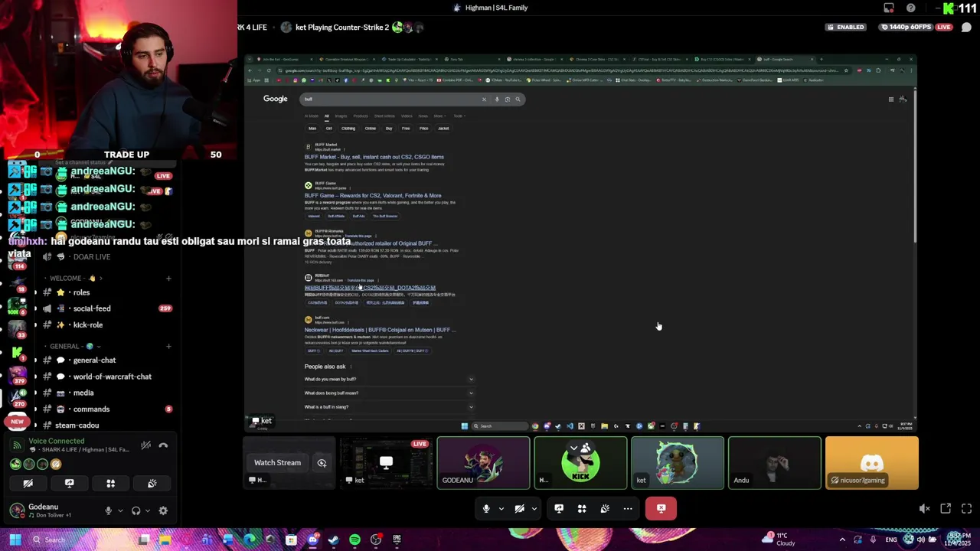Open Discord user settings gear
The width and height of the screenshot is (980, 551).
pyautogui.click(x=163, y=510)
